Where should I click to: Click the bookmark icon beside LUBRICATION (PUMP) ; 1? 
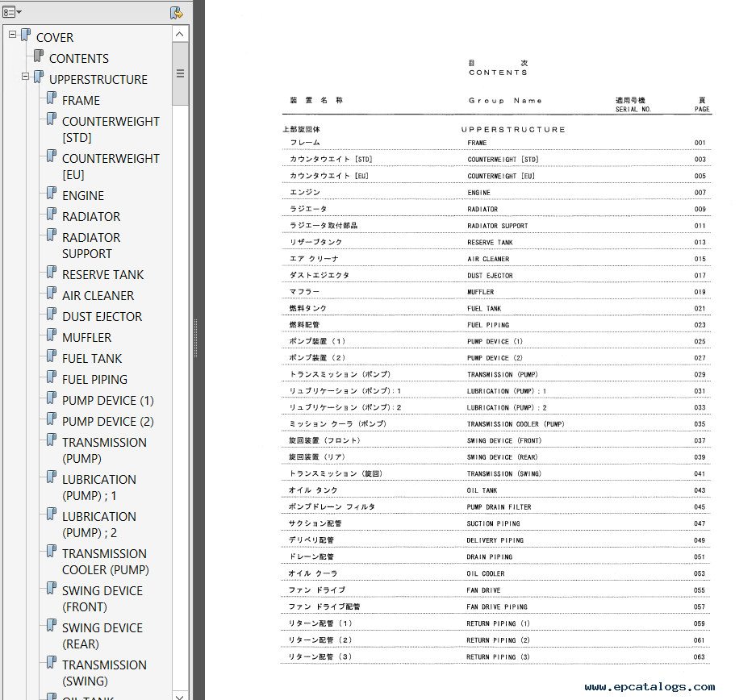[x=52, y=477]
